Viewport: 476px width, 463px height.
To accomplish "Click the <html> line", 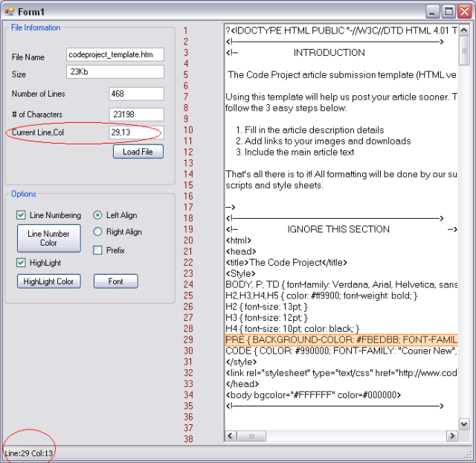I will (x=238, y=240).
